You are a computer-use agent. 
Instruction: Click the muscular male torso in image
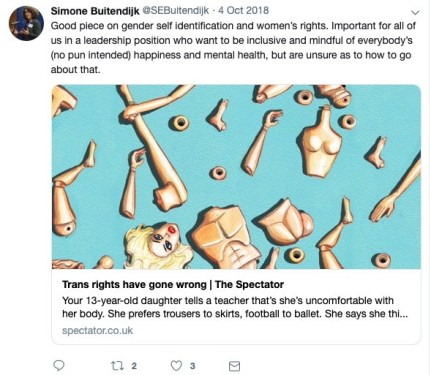(x=225, y=238)
